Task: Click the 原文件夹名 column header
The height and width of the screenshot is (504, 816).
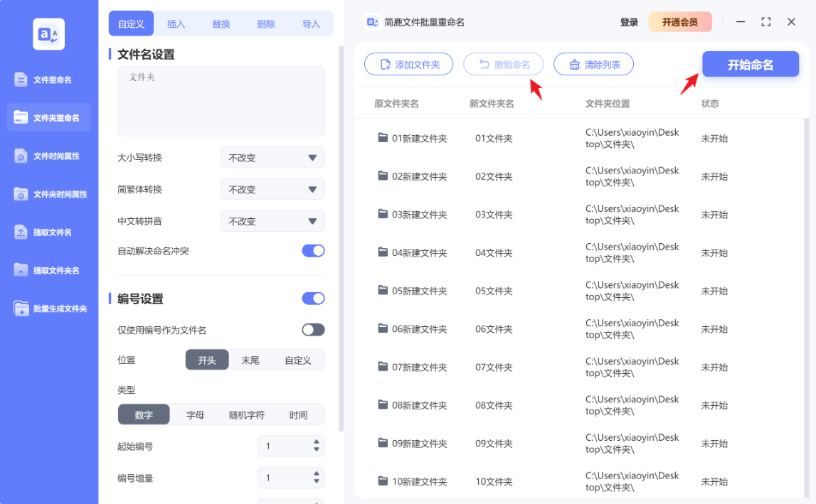Action: (x=396, y=104)
